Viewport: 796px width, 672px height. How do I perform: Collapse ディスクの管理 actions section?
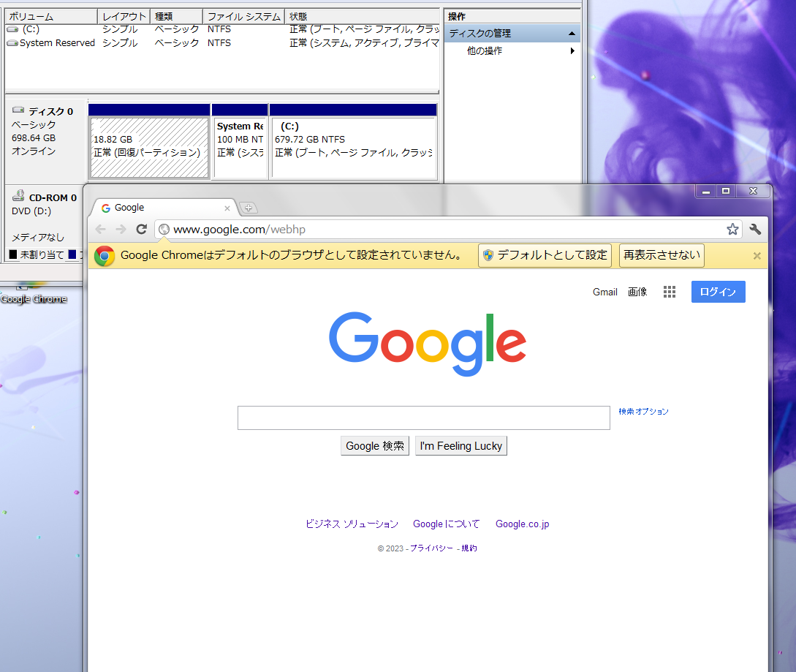point(572,34)
